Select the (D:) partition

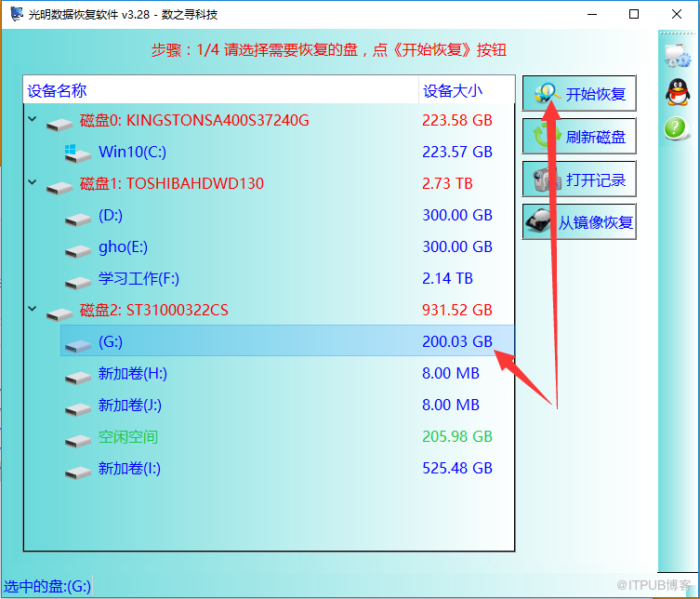111,215
